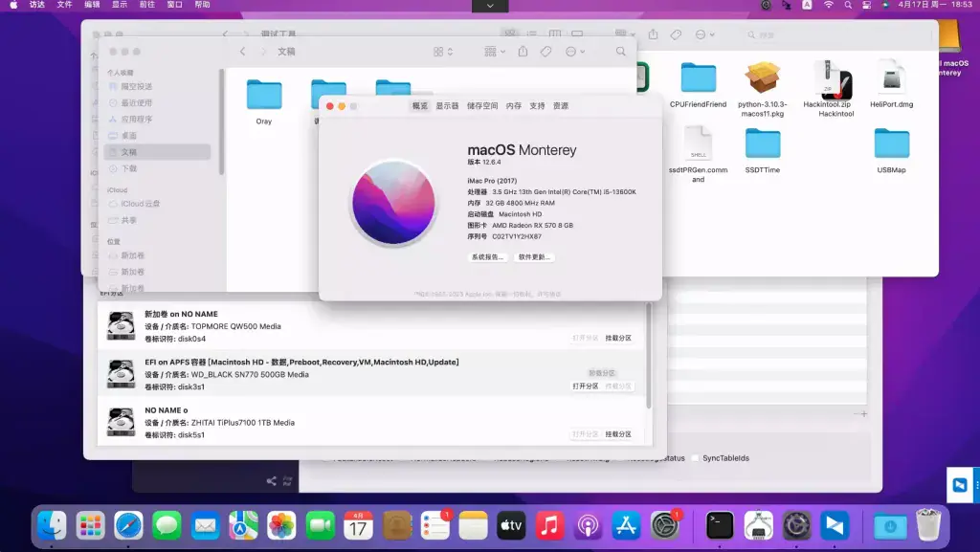Switch to the 资源 tab

[x=561, y=106]
